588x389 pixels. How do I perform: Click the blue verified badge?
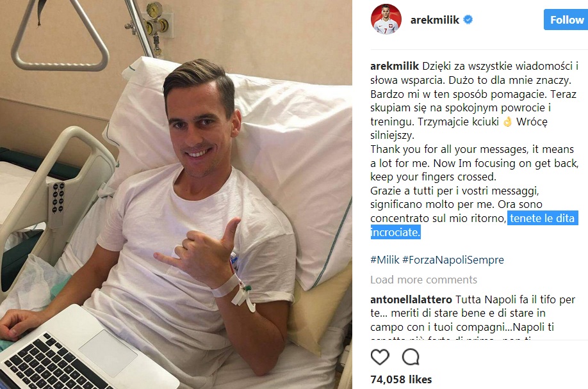point(468,19)
